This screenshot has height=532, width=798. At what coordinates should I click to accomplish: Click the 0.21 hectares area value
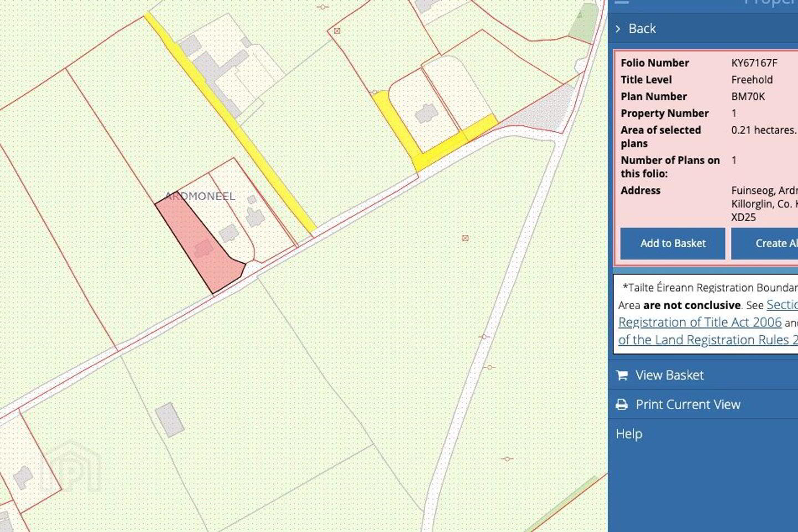pyautogui.click(x=764, y=130)
